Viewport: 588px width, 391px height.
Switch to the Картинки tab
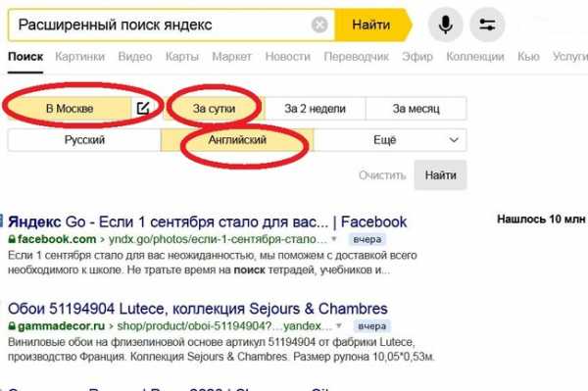(80, 57)
